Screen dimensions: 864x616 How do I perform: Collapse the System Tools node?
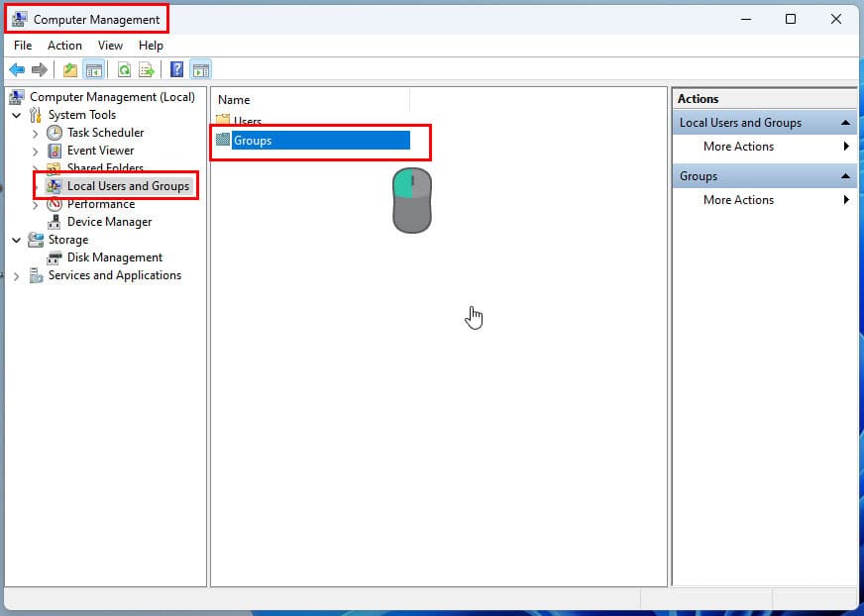(x=17, y=115)
